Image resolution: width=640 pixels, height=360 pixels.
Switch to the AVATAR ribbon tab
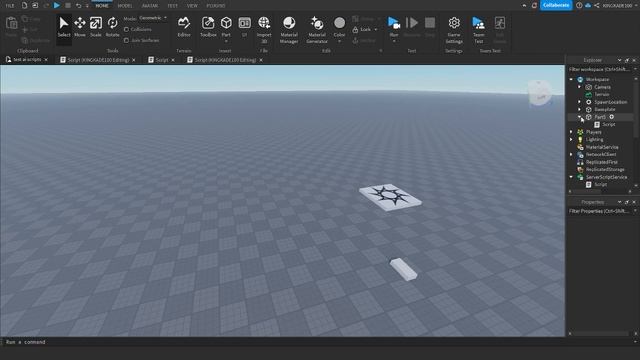click(150, 6)
